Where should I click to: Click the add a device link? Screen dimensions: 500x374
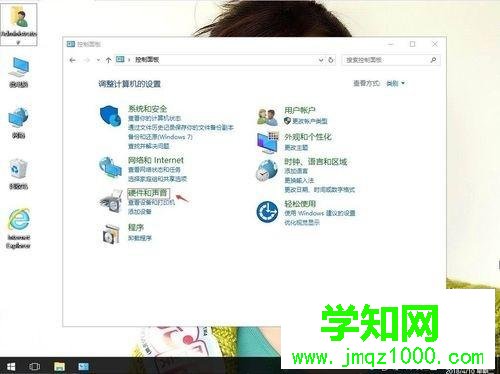tap(140, 212)
